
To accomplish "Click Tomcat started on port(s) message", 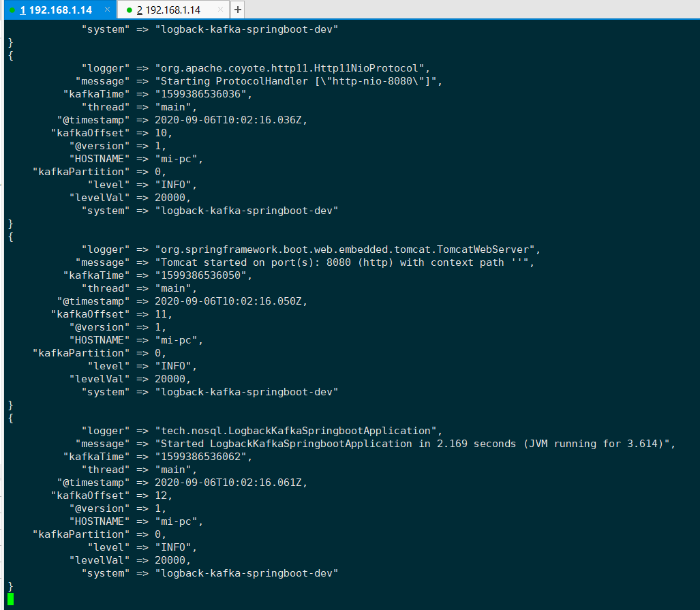I will 344,262.
